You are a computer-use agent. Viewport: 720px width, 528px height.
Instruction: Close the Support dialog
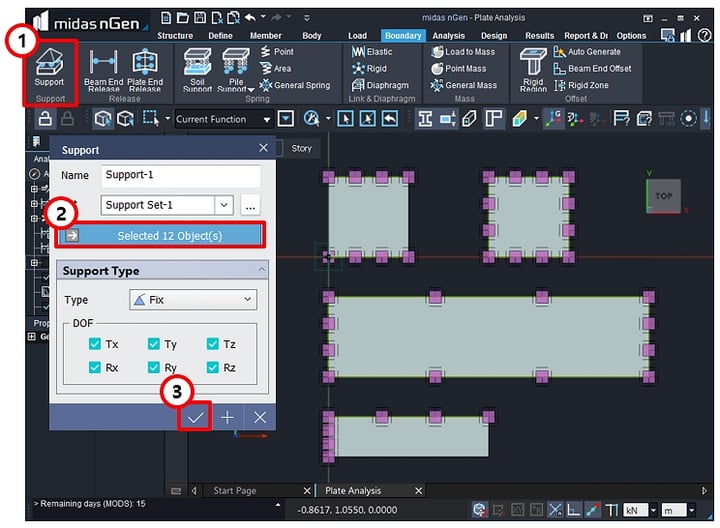263,148
